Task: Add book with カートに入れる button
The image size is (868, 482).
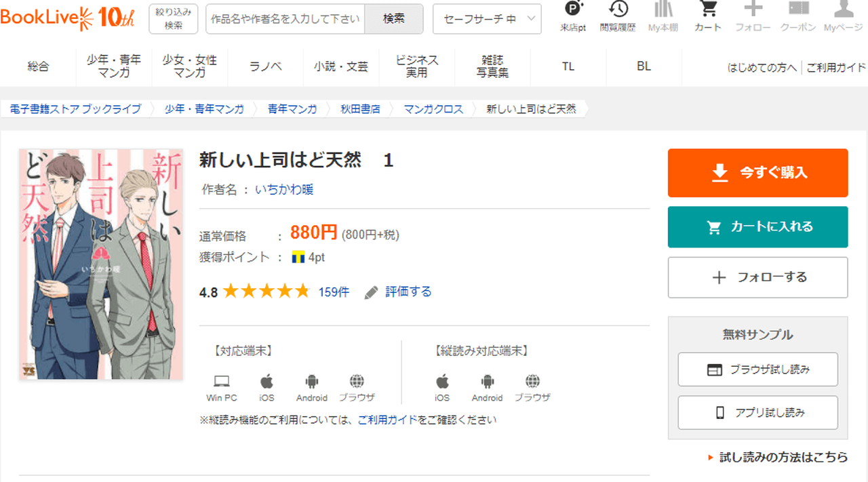Action: click(x=757, y=227)
